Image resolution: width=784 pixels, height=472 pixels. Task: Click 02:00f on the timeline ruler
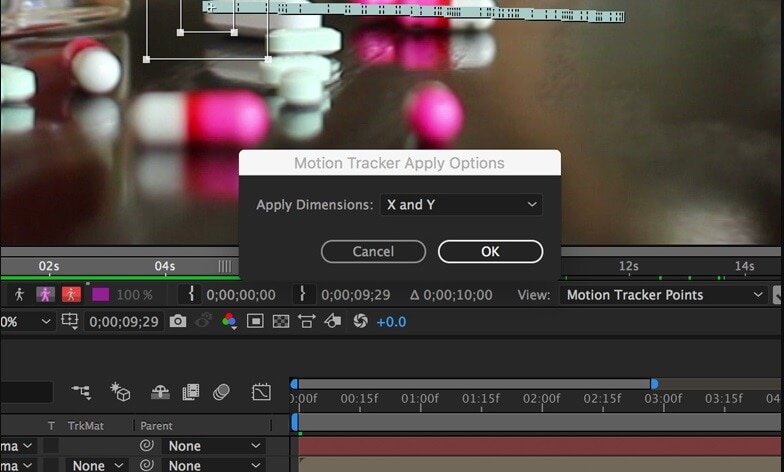coord(542,398)
